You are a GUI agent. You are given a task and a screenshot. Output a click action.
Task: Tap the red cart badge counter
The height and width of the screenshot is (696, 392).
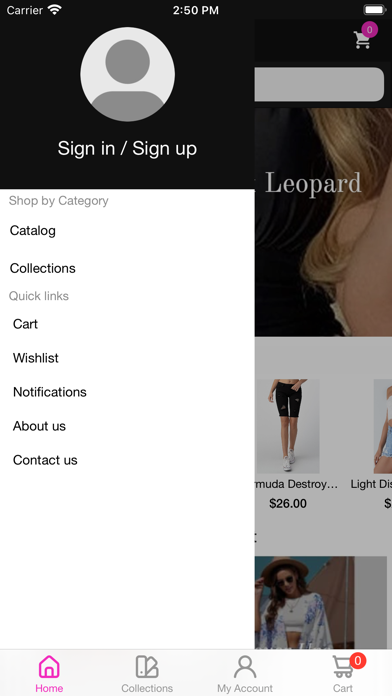click(x=357, y=660)
